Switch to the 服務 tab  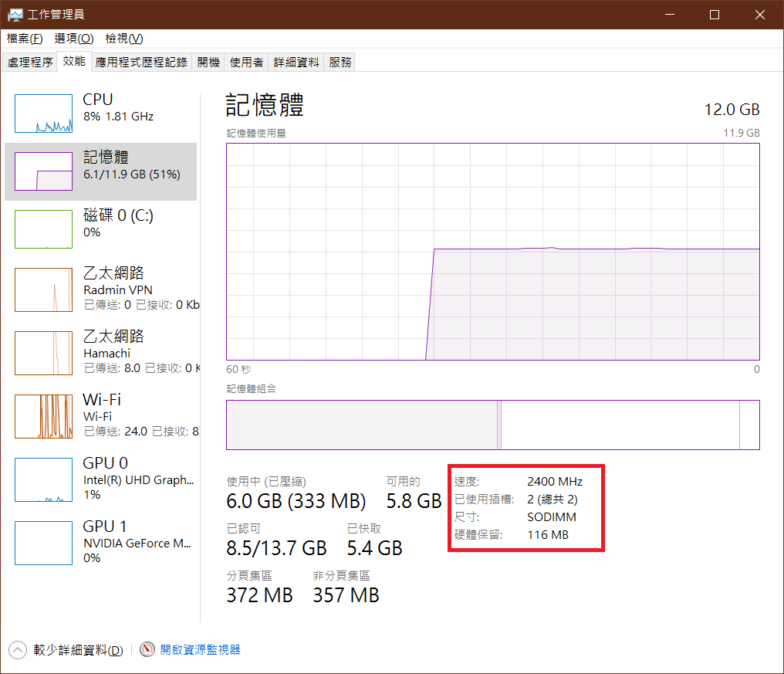[340, 62]
